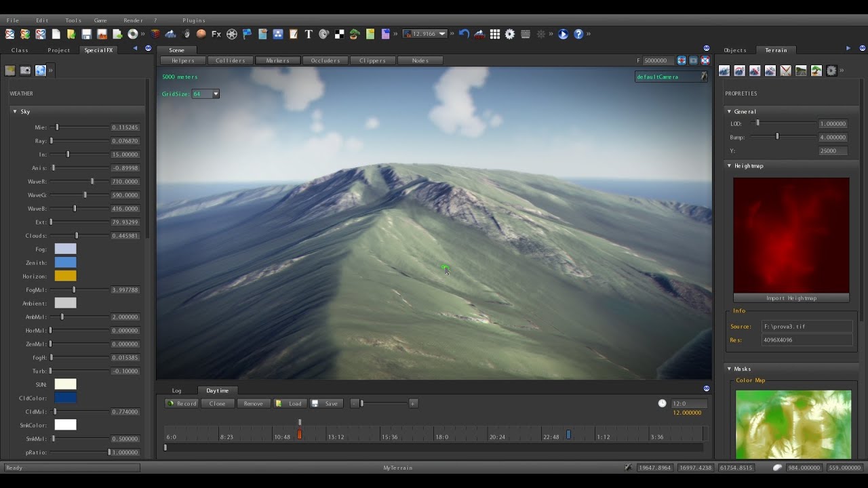
Task: Open the Render menu
Action: point(134,20)
